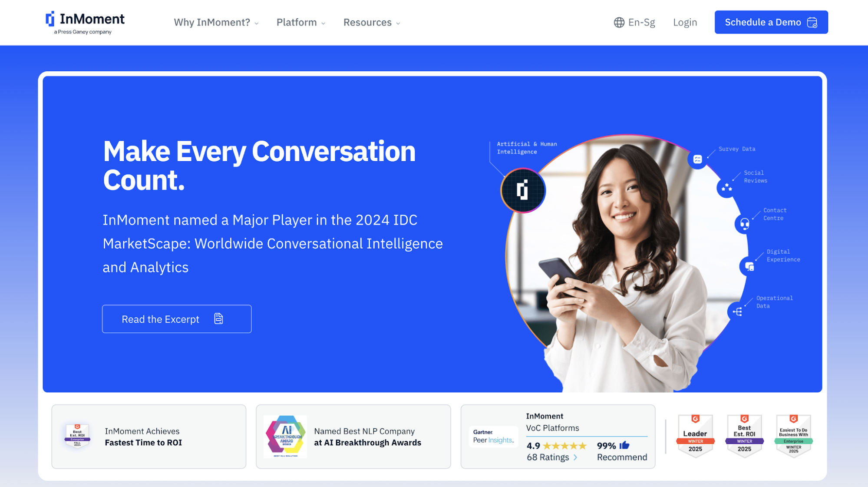Click the InMoment logo
Screen dimensions: 868x487
point(85,23)
